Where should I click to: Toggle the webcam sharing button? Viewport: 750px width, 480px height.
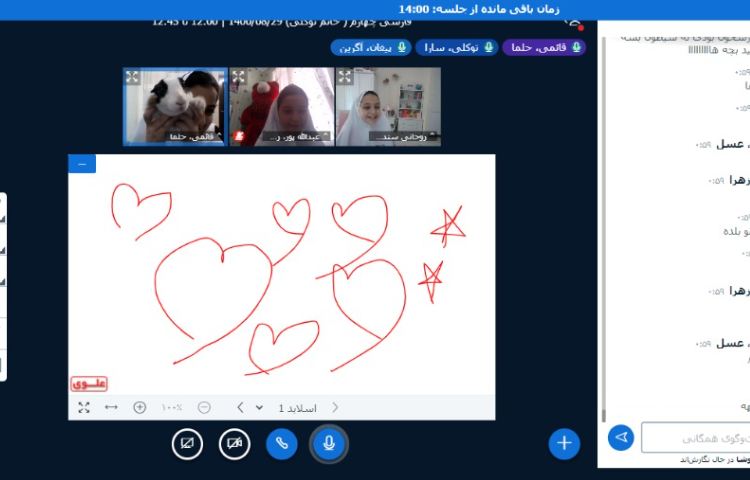click(x=234, y=442)
